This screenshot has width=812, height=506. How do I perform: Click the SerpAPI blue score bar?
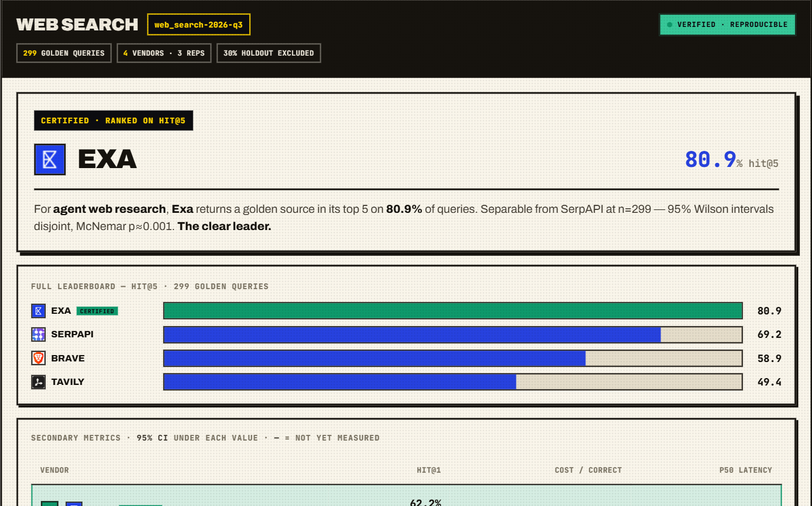coord(412,334)
